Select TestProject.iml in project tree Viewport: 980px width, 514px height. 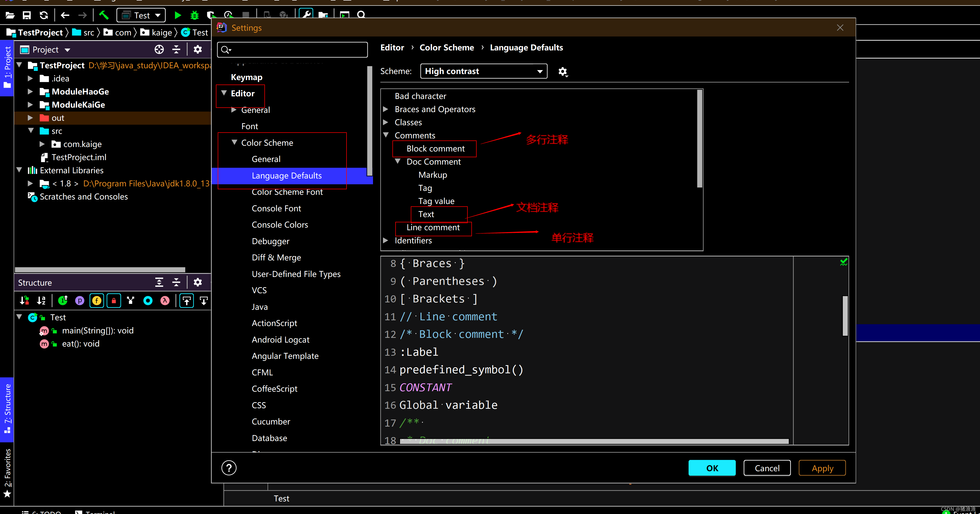[79, 157]
